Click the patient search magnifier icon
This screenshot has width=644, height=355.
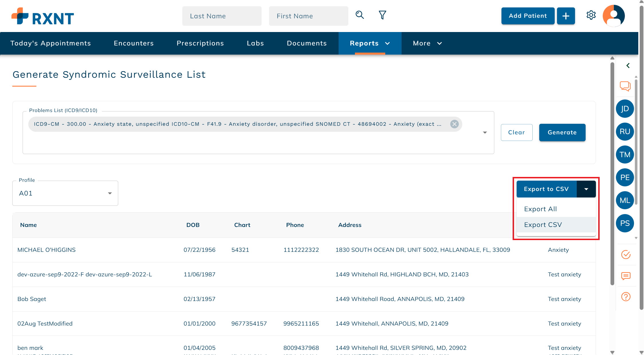(360, 15)
